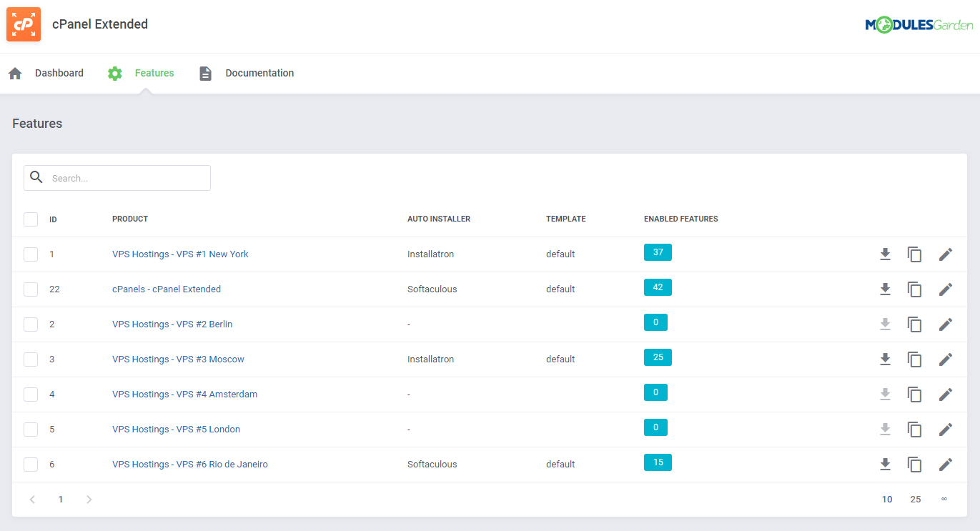The width and height of the screenshot is (980, 531).
Task: Click the document icon beside Documentation
Action: point(205,72)
